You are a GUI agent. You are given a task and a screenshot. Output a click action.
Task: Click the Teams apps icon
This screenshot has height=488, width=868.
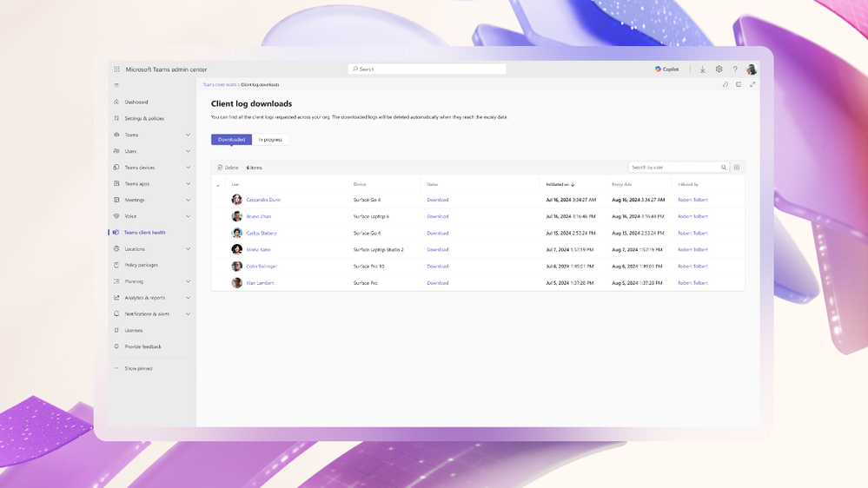point(116,184)
